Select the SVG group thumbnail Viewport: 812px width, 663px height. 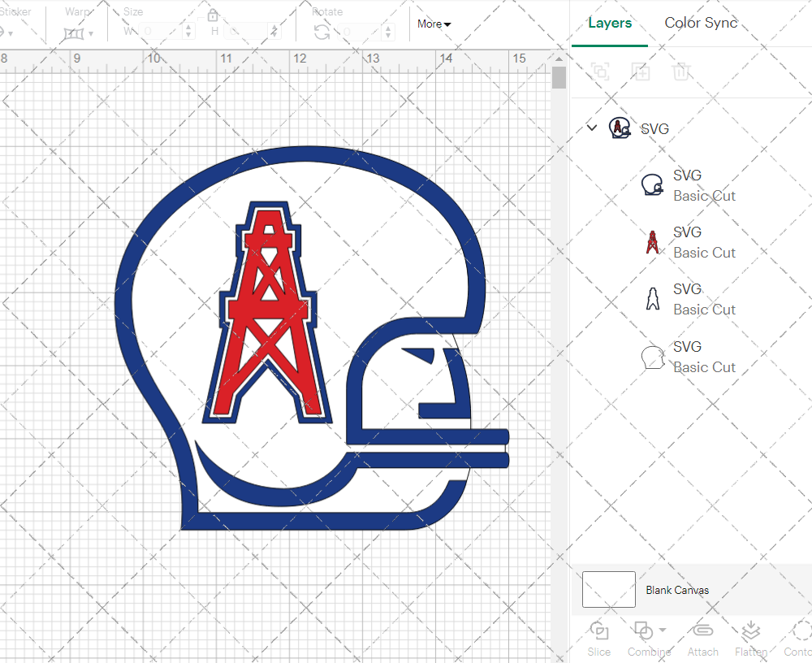pyautogui.click(x=620, y=128)
